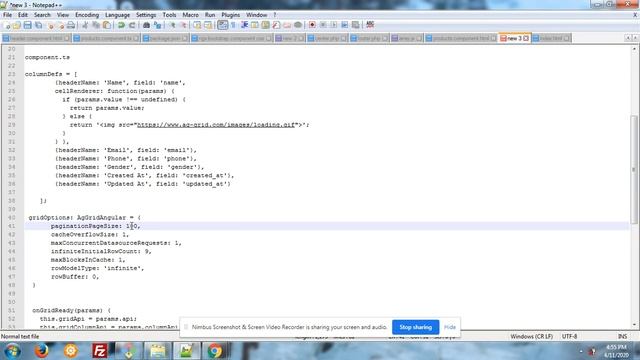Toggle the indent guide icon

point(244,25)
